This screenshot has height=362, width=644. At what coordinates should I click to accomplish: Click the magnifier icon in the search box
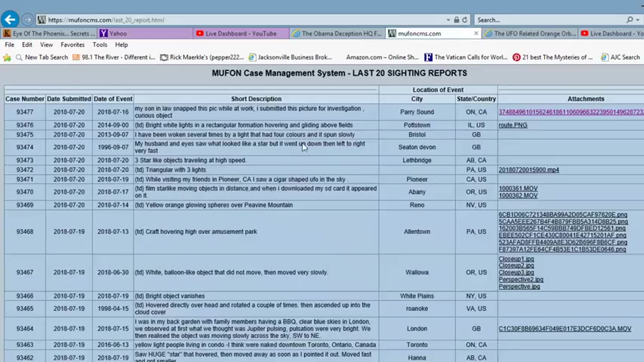point(630,20)
